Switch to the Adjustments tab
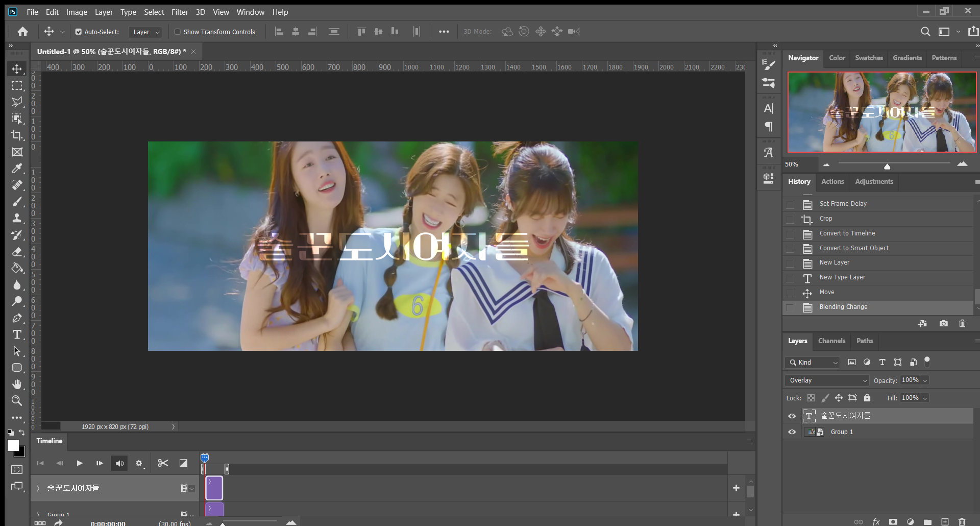 pos(874,181)
